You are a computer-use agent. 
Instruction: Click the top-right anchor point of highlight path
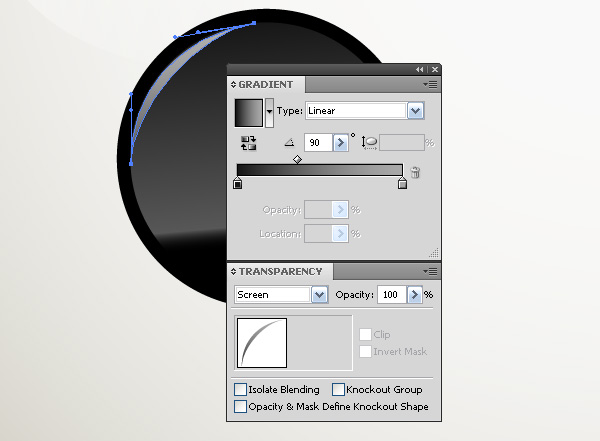[254, 23]
